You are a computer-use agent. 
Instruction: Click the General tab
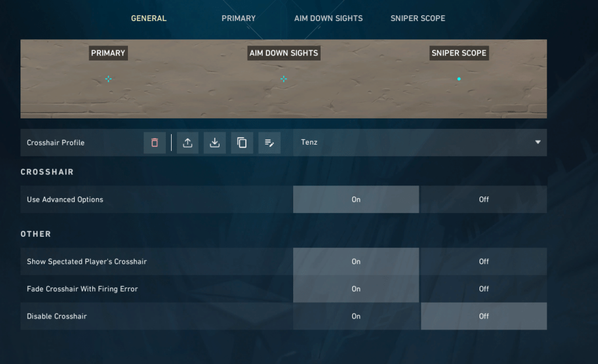point(148,18)
